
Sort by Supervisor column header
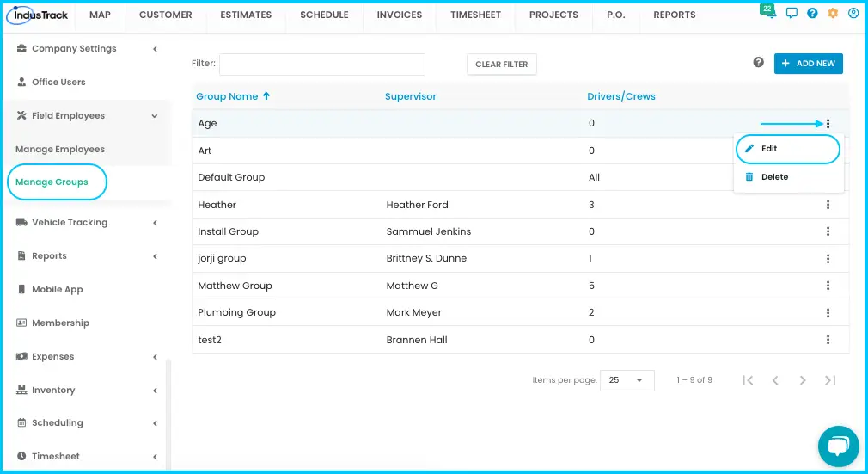coord(410,96)
